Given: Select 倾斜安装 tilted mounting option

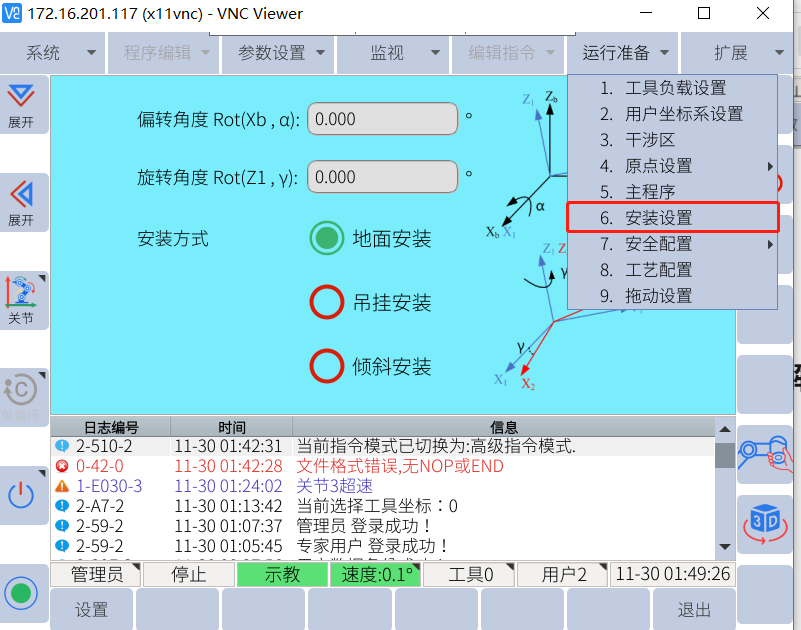Looking at the screenshot, I should [326, 367].
